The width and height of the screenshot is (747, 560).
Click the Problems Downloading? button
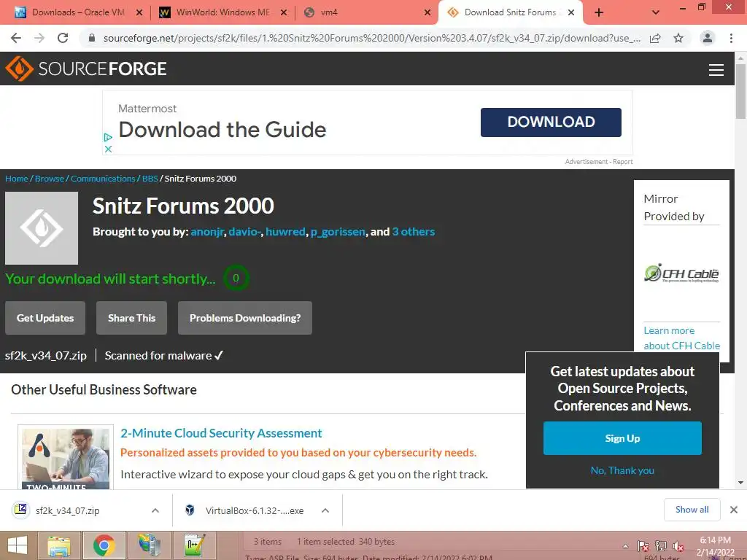(245, 318)
